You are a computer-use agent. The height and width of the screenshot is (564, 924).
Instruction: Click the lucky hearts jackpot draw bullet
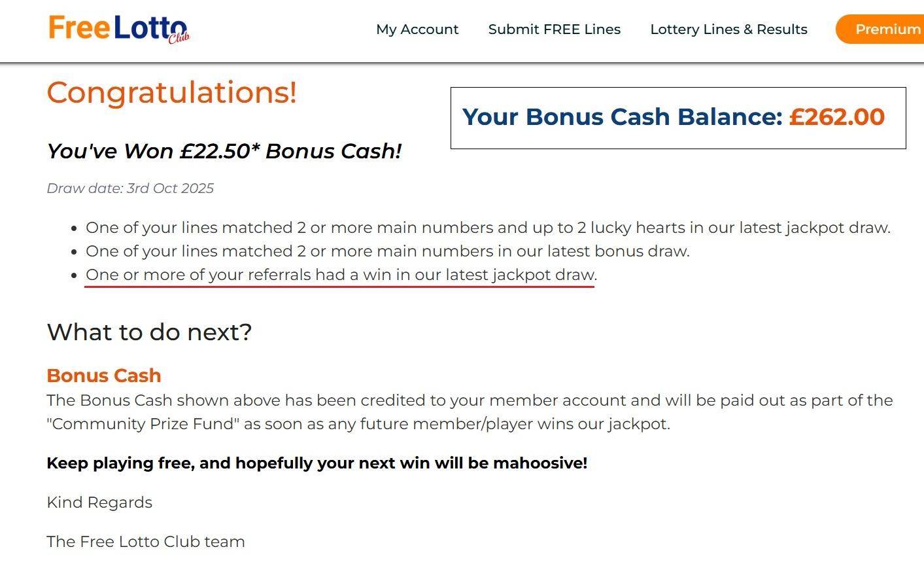pyautogui.click(x=488, y=228)
